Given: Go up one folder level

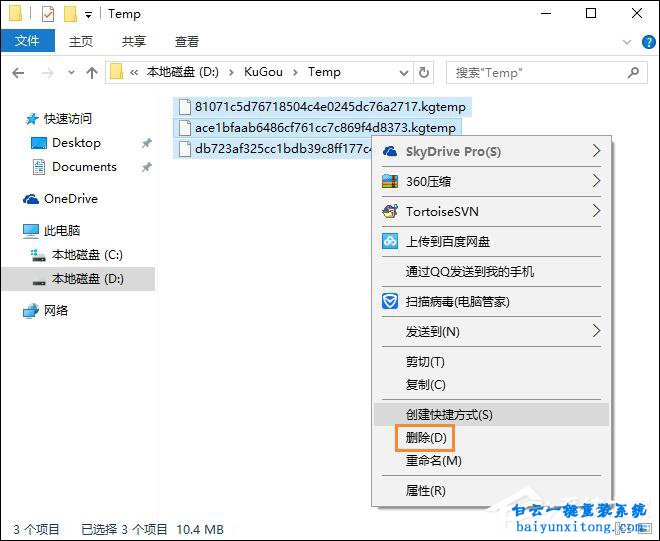Looking at the screenshot, I should click(92, 73).
